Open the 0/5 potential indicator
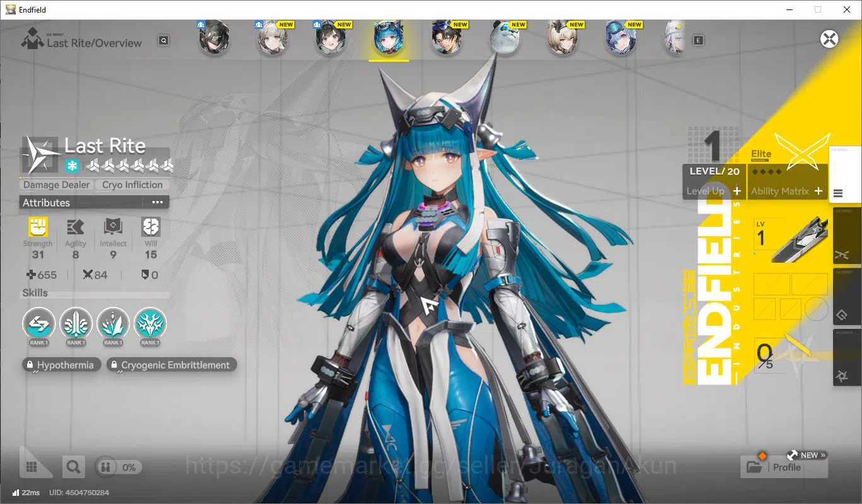This screenshot has width=862, height=504. tap(766, 356)
